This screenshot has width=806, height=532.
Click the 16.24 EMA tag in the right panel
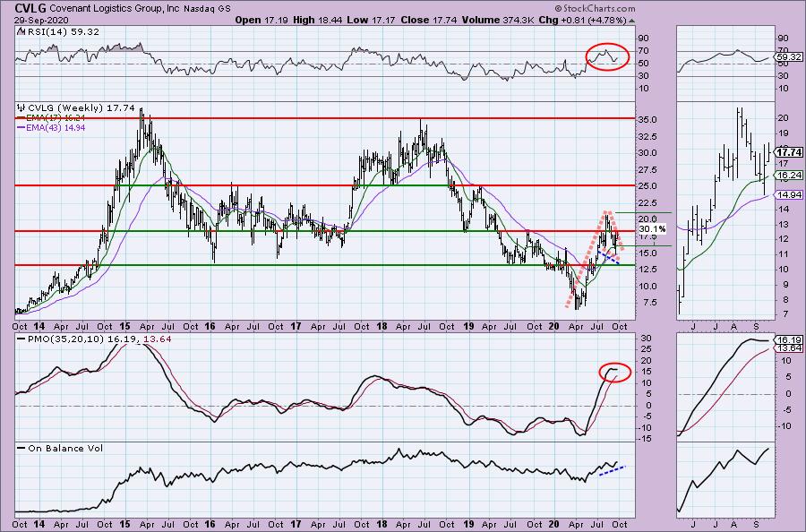coord(790,176)
